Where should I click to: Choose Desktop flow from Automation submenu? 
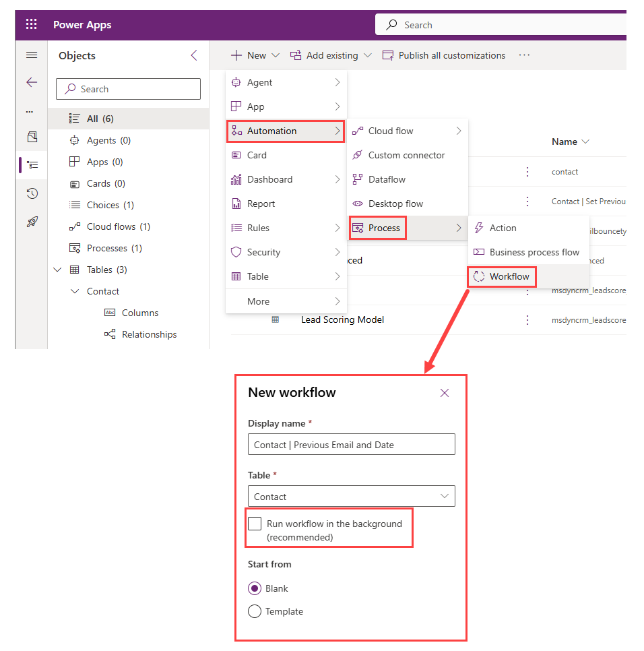(x=408, y=204)
